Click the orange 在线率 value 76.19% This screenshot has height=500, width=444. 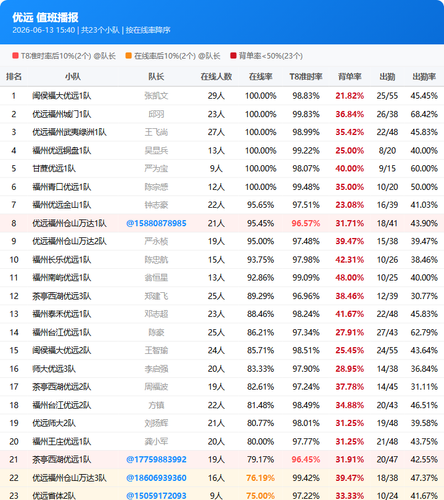pos(261,478)
